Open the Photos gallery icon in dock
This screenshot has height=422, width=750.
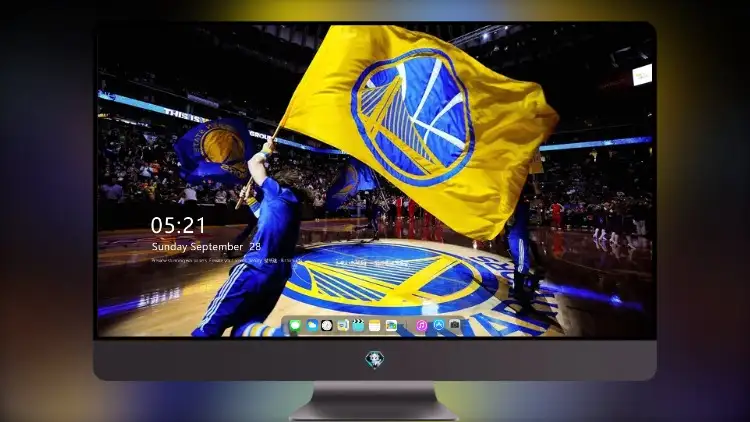coord(391,326)
